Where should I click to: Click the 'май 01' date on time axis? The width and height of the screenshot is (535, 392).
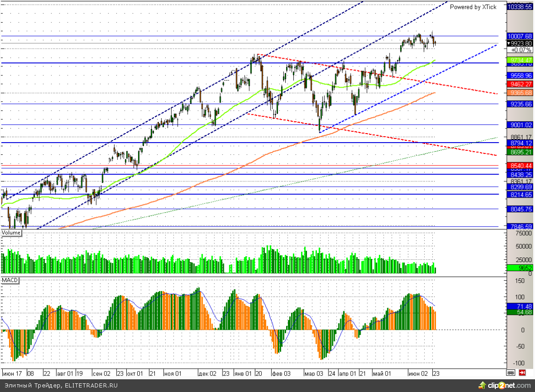pyautogui.click(x=382, y=373)
